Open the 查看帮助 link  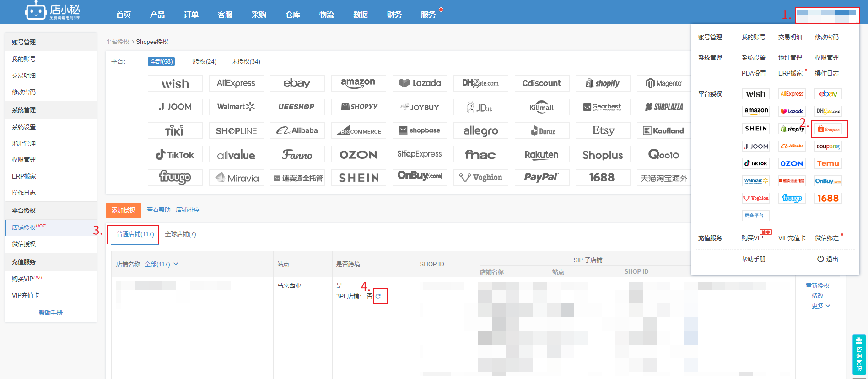pyautogui.click(x=158, y=210)
